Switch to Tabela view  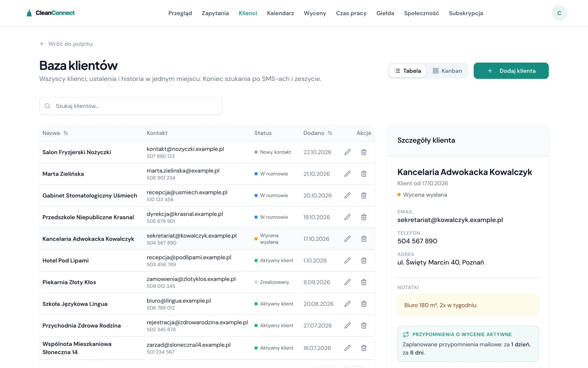[x=407, y=71]
